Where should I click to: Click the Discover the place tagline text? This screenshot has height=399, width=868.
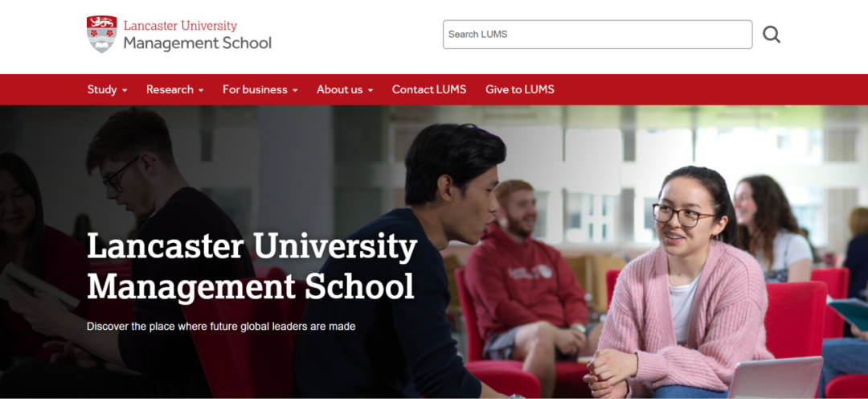pyautogui.click(x=221, y=327)
